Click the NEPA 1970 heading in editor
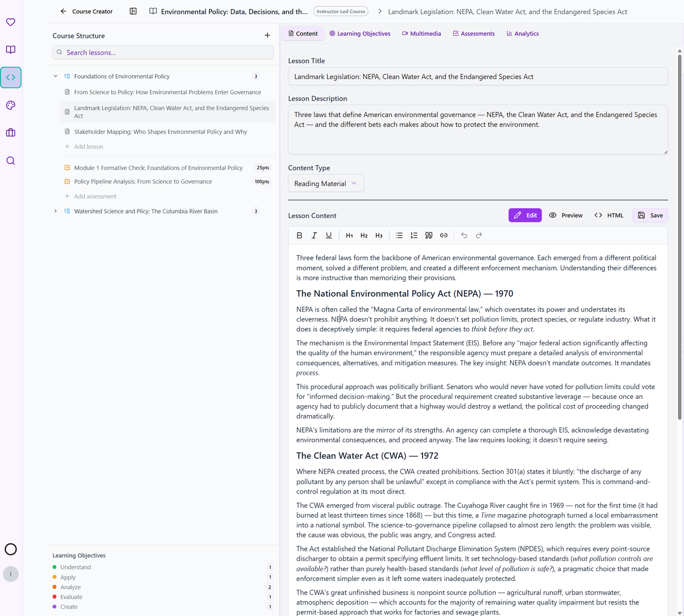The width and height of the screenshot is (684, 616). point(404,294)
